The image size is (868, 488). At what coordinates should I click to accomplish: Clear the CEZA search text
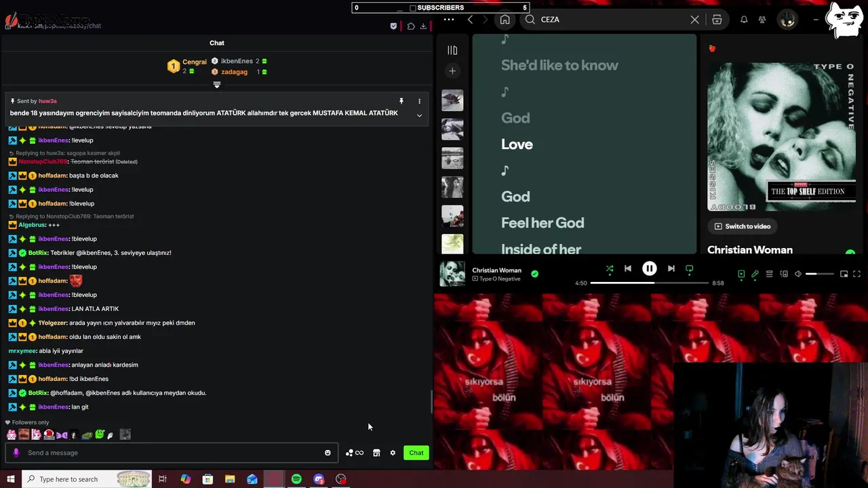694,20
